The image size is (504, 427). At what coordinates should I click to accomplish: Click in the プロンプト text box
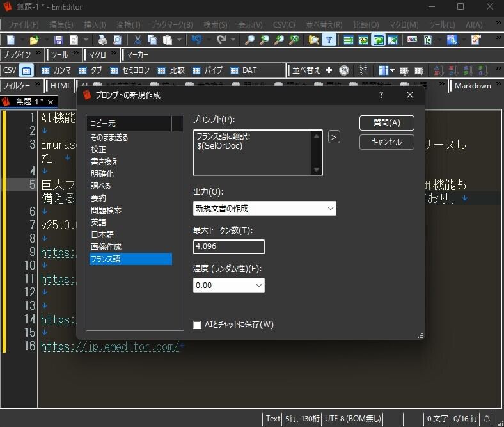253,153
